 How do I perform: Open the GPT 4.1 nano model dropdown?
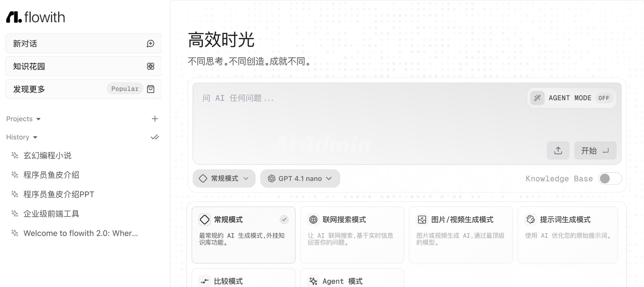tap(300, 179)
